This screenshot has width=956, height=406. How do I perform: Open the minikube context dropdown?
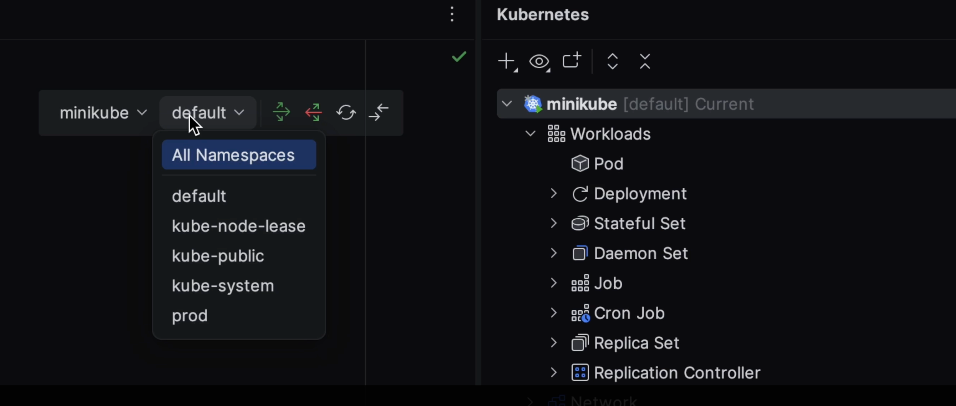[x=103, y=113]
